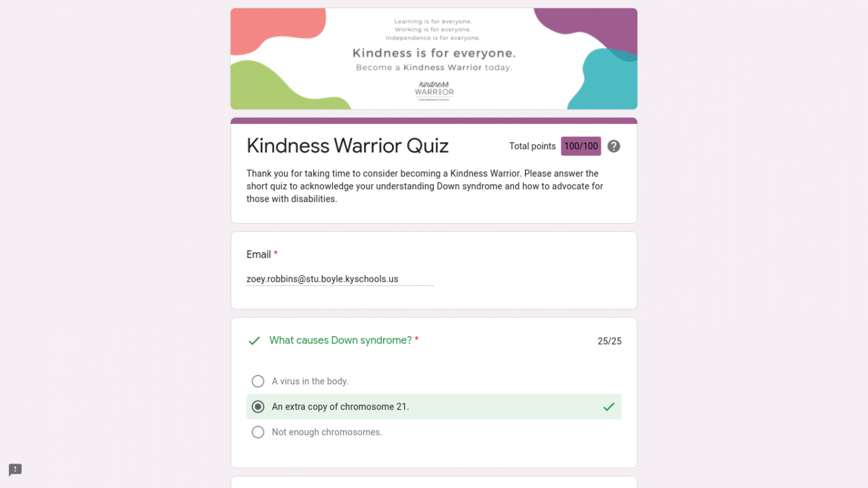868x488 pixels.
Task: Click the "Total points" label
Action: (x=532, y=146)
